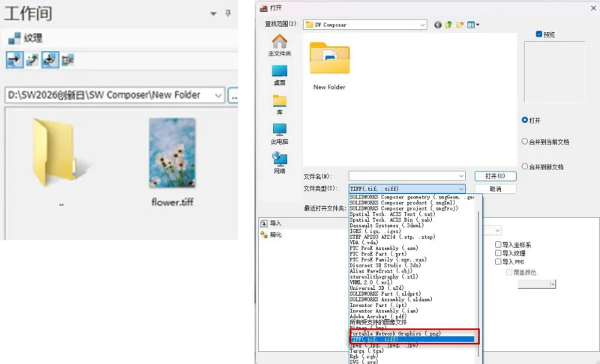
Task: Click the fourth texture toolbar icon
Action: pyautogui.click(x=67, y=60)
